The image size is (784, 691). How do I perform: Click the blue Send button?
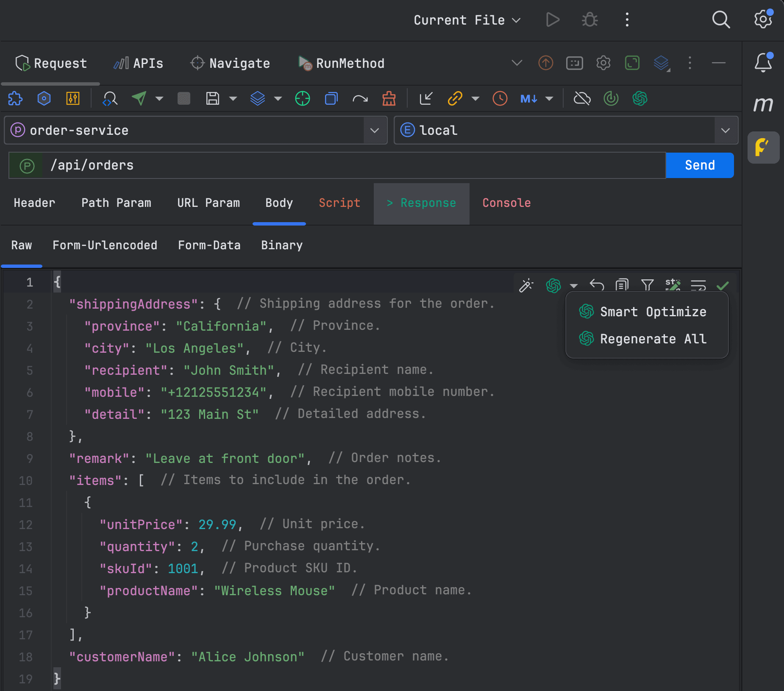point(700,165)
